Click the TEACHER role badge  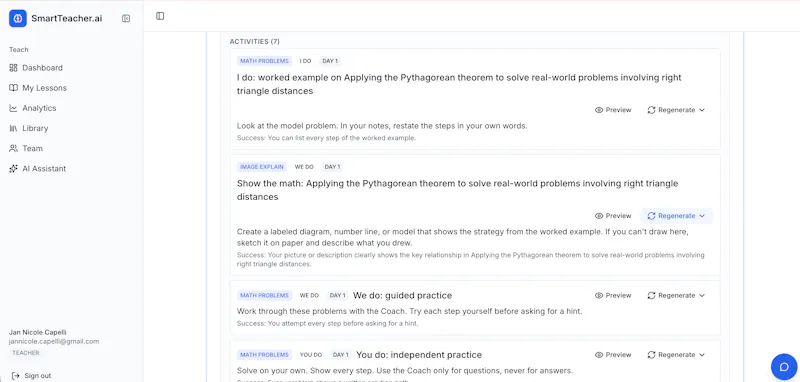[26, 353]
